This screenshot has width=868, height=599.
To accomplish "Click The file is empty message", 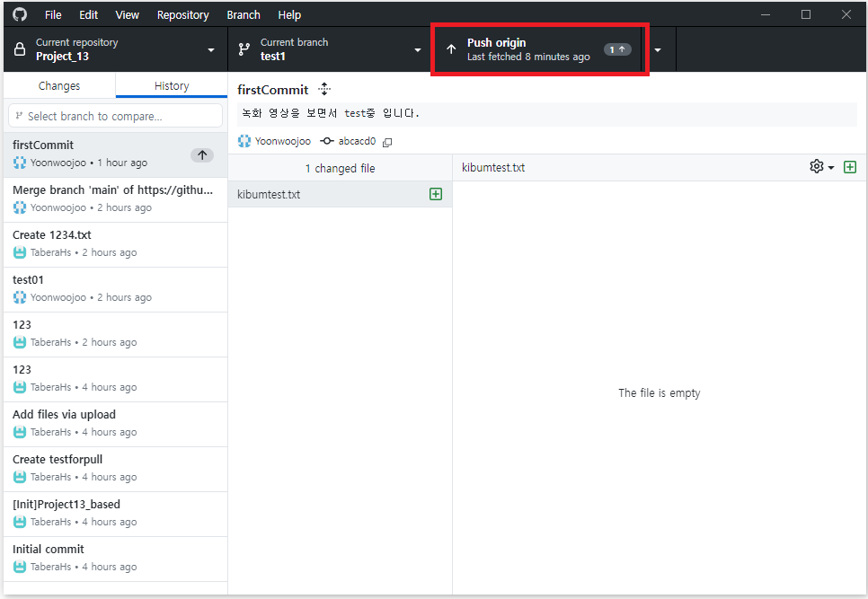I will [659, 392].
